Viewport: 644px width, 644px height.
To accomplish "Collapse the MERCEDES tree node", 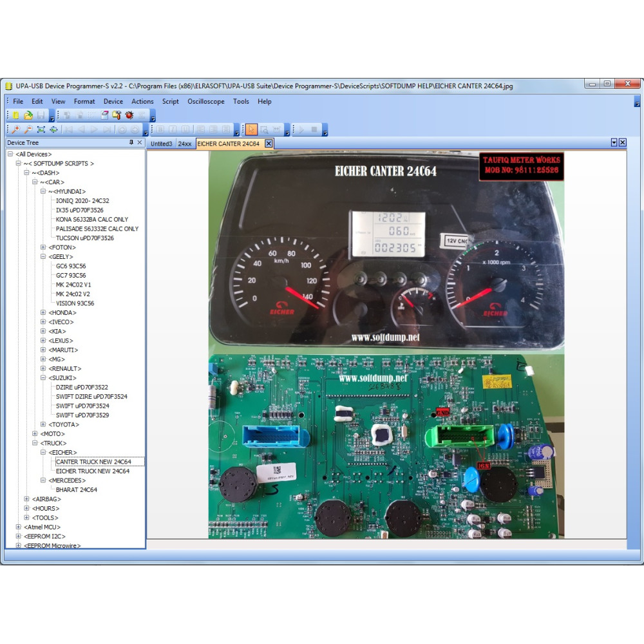I will click(x=43, y=480).
